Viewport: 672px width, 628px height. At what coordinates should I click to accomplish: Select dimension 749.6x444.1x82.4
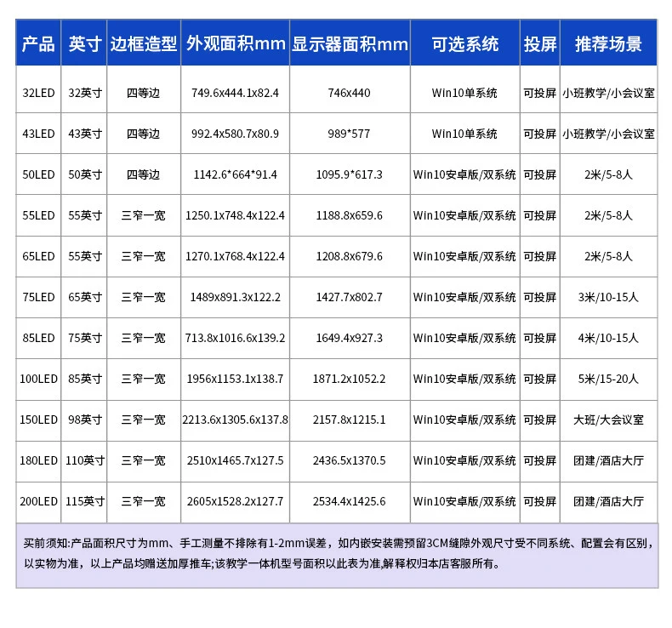pos(235,93)
